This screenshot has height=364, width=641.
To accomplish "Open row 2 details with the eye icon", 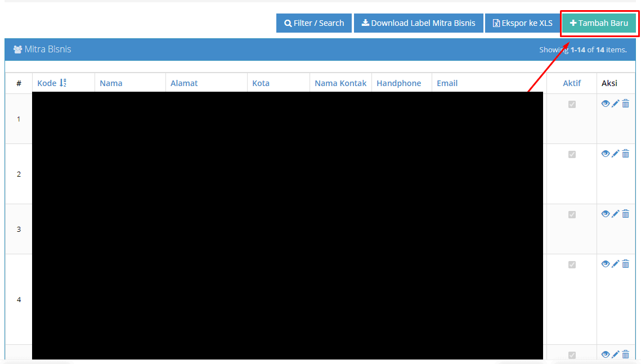I will pos(606,154).
